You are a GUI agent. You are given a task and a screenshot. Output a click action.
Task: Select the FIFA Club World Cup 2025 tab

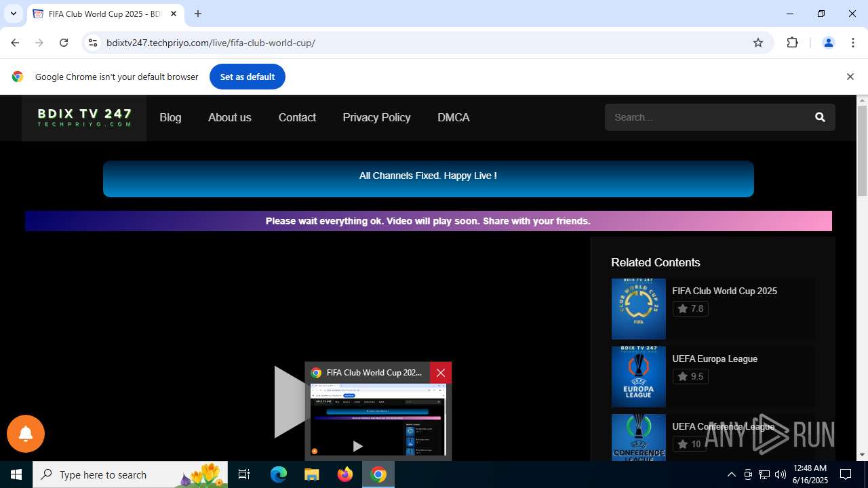(105, 14)
